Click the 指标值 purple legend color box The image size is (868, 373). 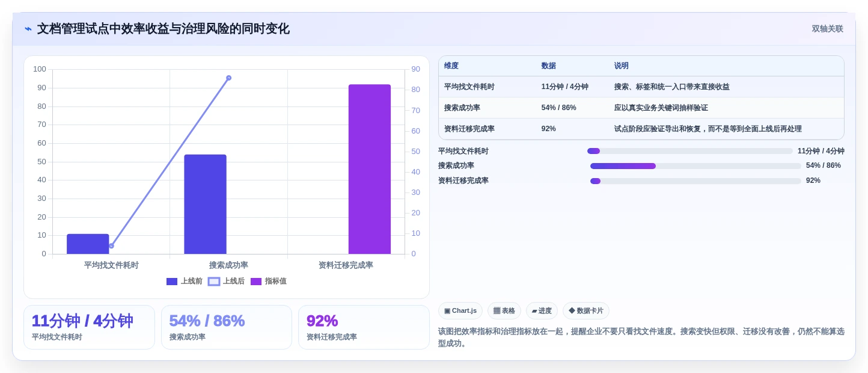tap(256, 282)
